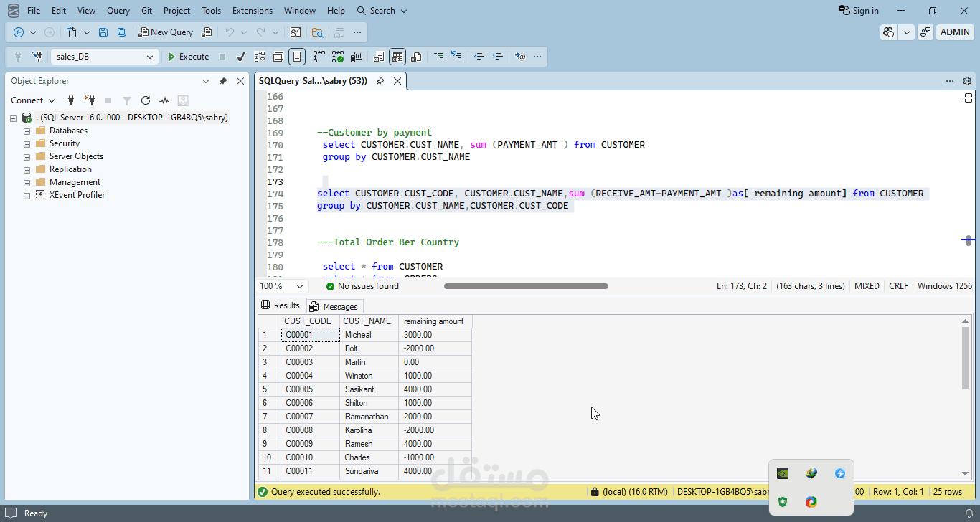Viewport: 980px width, 522px height.
Task: Click the Parse query checkmark icon
Action: coord(241,57)
